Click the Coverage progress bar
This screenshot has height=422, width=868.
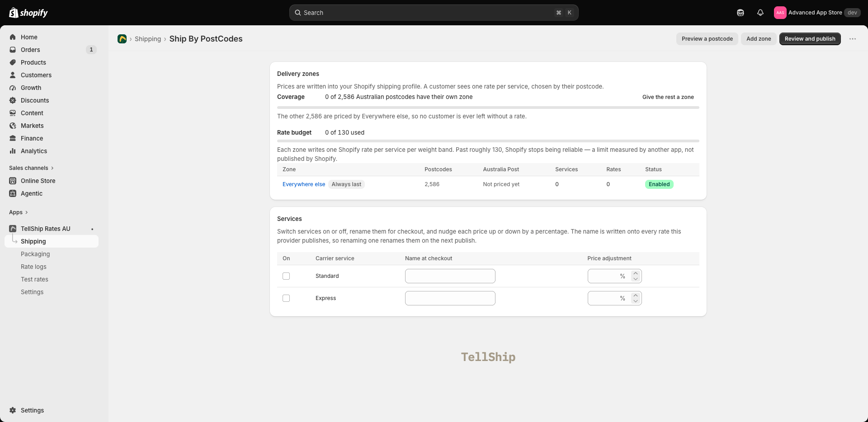pyautogui.click(x=488, y=108)
